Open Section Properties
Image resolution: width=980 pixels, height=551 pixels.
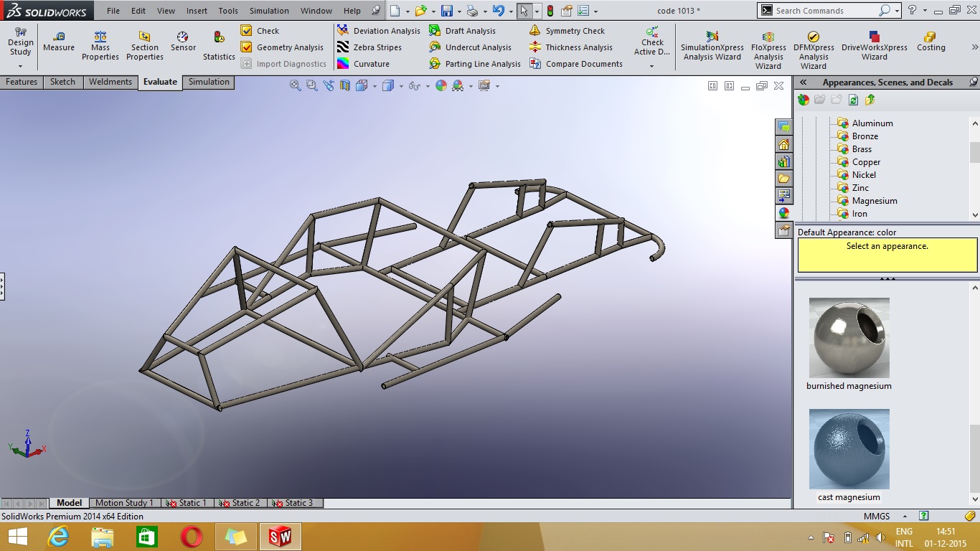coord(145,46)
